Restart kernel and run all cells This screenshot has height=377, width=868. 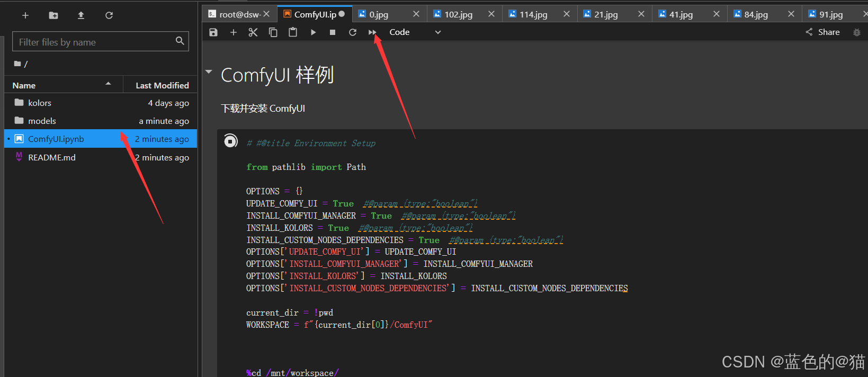372,32
